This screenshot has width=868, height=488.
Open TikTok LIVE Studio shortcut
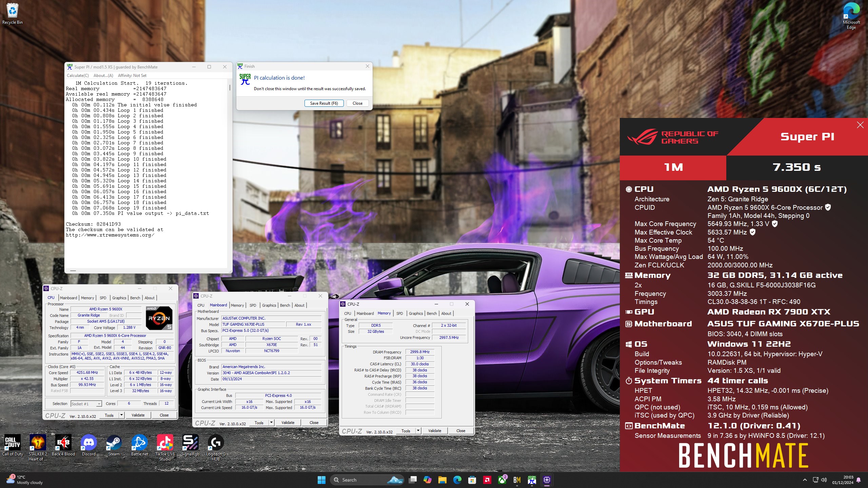coord(165,447)
